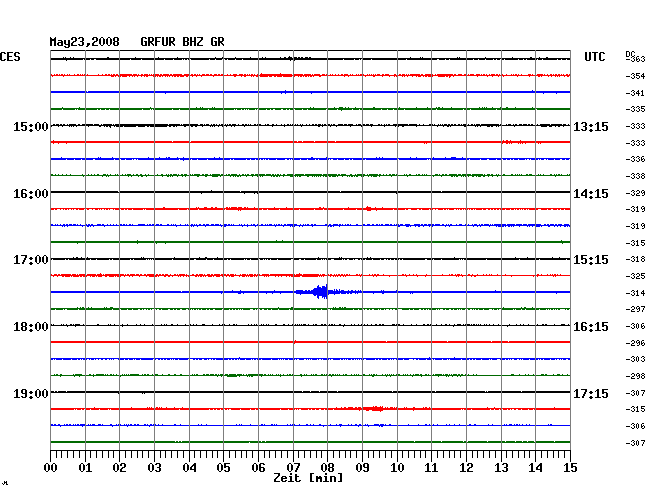Select the DC offset value -336
This screenshot has height=494, width=650.
point(635,159)
